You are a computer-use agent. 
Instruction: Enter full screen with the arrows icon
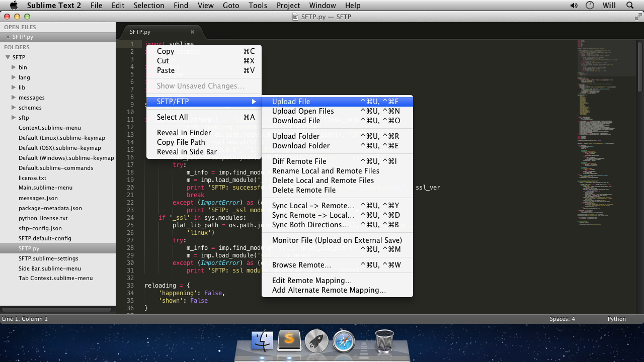click(x=638, y=17)
